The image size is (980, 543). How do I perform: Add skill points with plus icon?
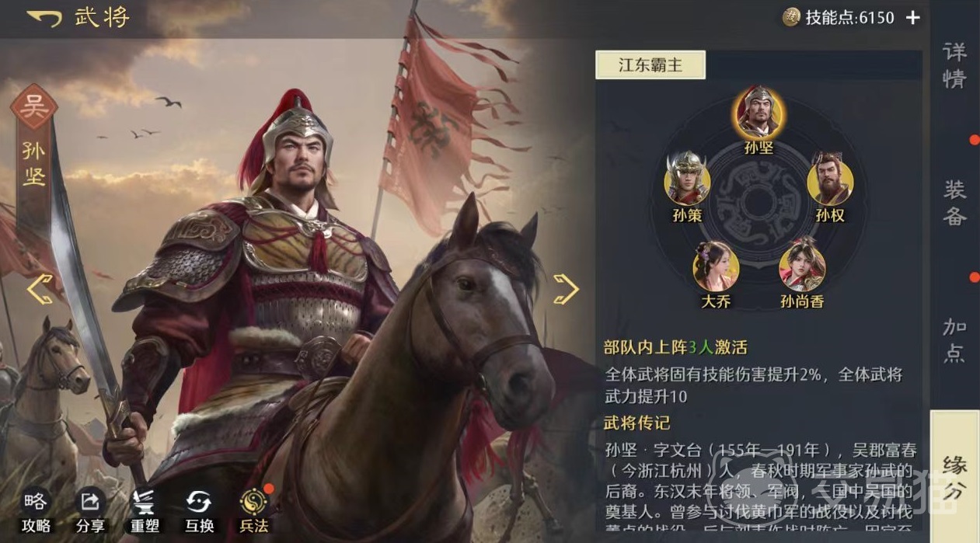click(912, 17)
